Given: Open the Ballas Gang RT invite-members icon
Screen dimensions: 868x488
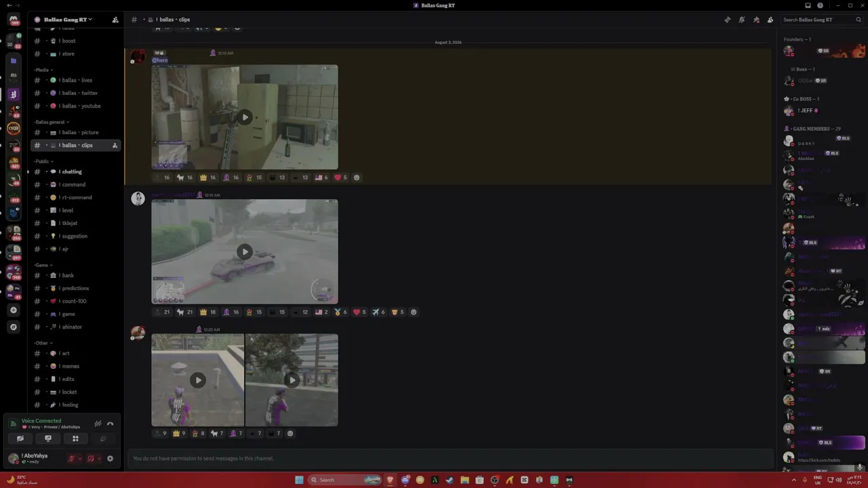Looking at the screenshot, I should (x=115, y=20).
